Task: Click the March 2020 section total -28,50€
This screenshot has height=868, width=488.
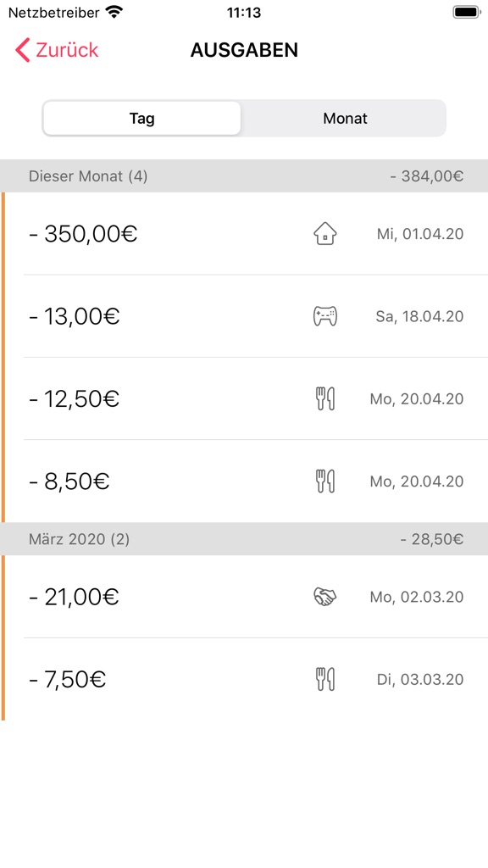Action: (431, 538)
